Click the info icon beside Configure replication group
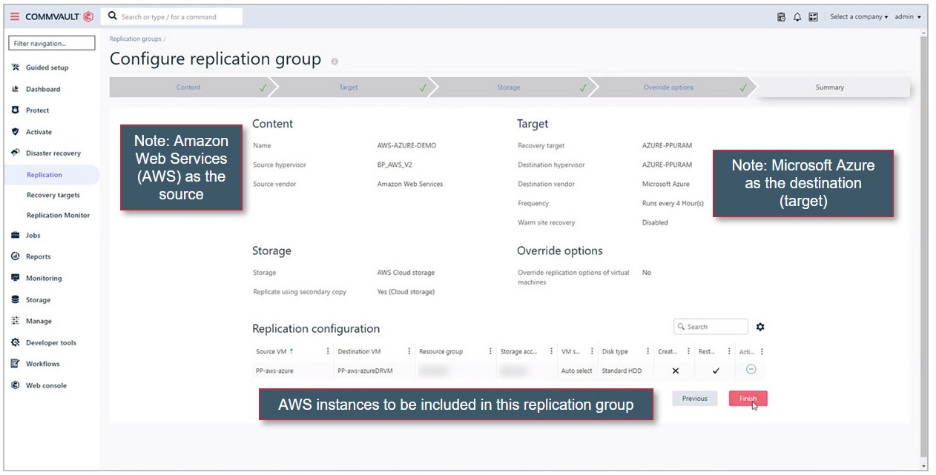Image resolution: width=936 pixels, height=475 pixels. (x=334, y=61)
